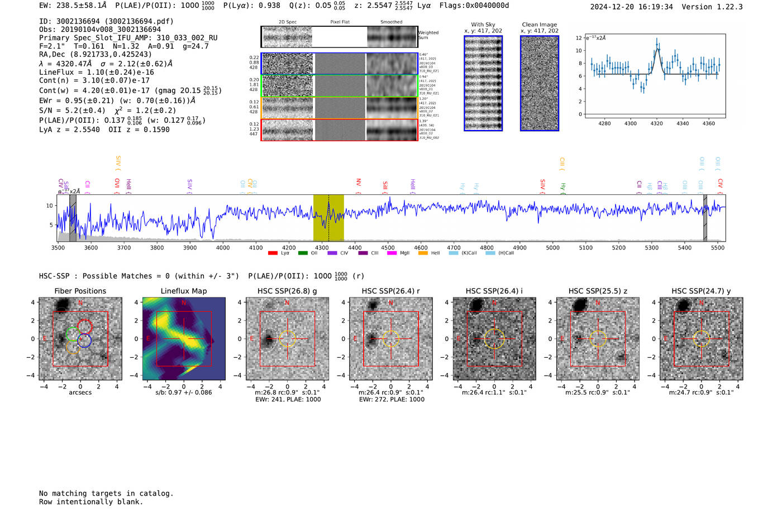
Task: Click the orange fiber circle in Fiber Positions
Action: [x=73, y=347]
